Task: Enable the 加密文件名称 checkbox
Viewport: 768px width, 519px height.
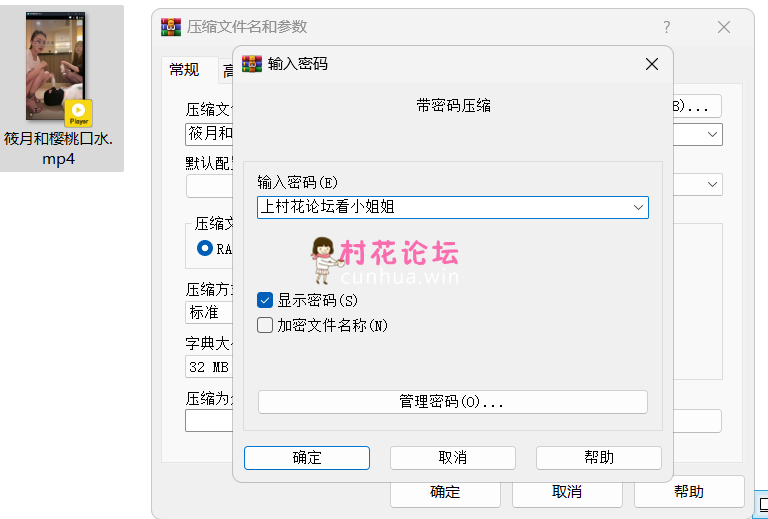Action: pyautogui.click(x=265, y=325)
